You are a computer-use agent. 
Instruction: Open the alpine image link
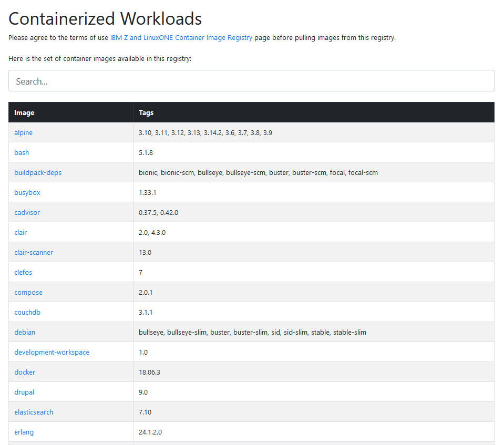tap(24, 133)
